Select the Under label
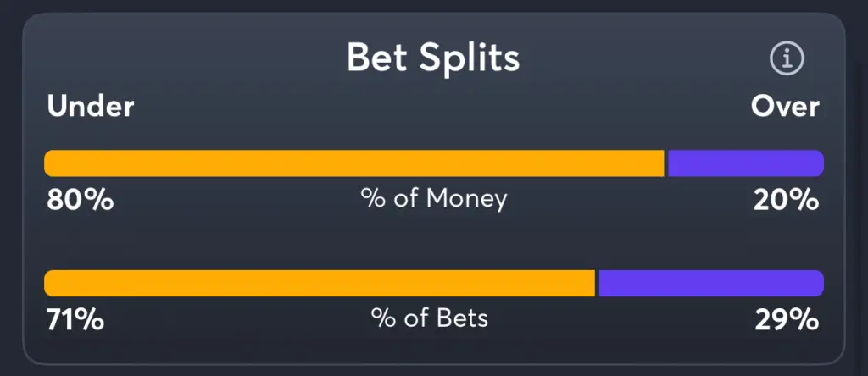This screenshot has width=868, height=376. (91, 106)
